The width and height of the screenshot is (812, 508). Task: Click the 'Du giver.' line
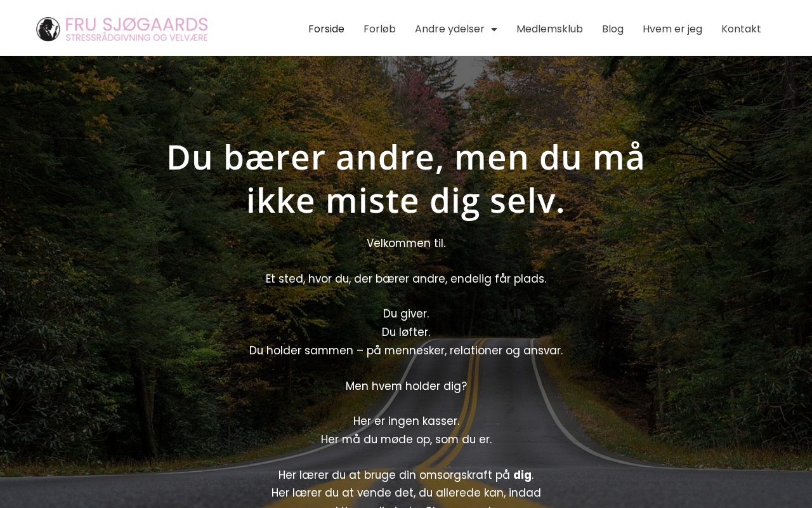click(x=406, y=314)
